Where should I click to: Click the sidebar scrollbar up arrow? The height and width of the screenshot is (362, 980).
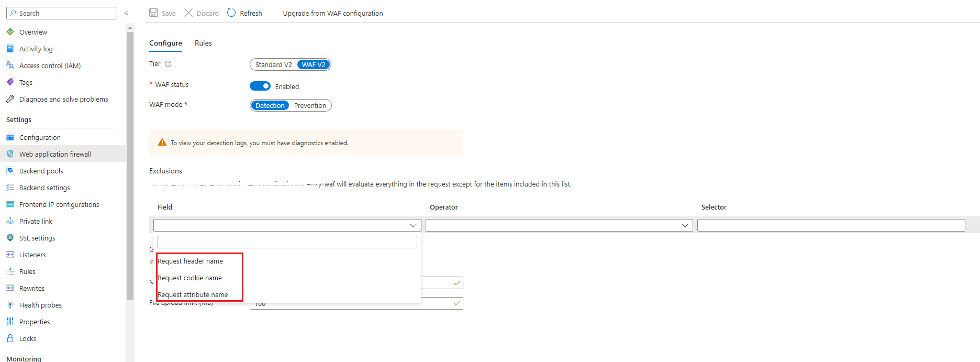(x=130, y=27)
